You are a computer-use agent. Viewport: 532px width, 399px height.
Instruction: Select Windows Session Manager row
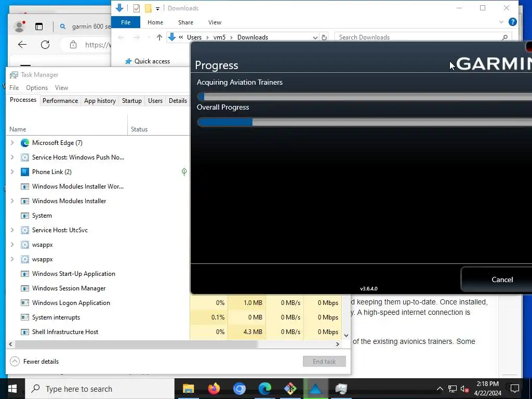[98, 288]
